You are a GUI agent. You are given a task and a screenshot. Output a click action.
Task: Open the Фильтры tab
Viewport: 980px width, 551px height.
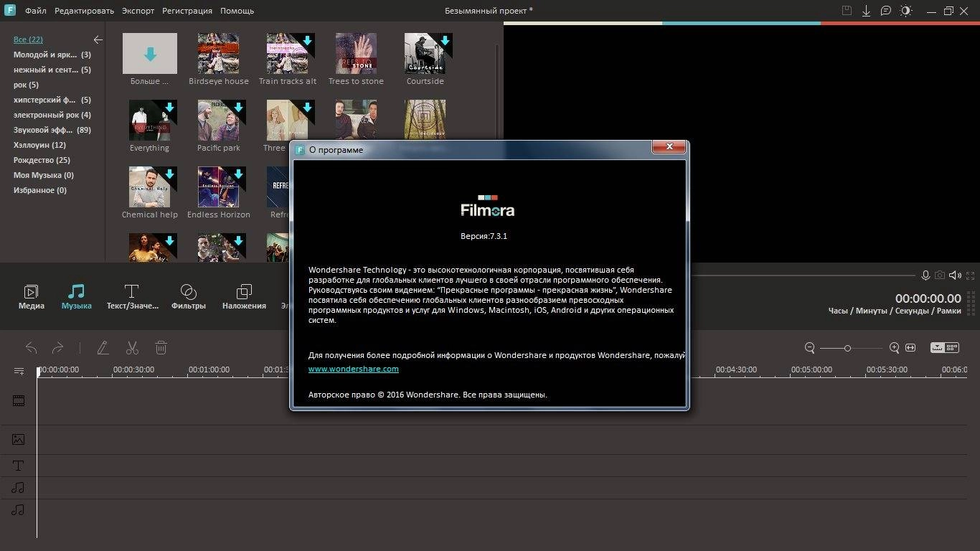tap(189, 297)
